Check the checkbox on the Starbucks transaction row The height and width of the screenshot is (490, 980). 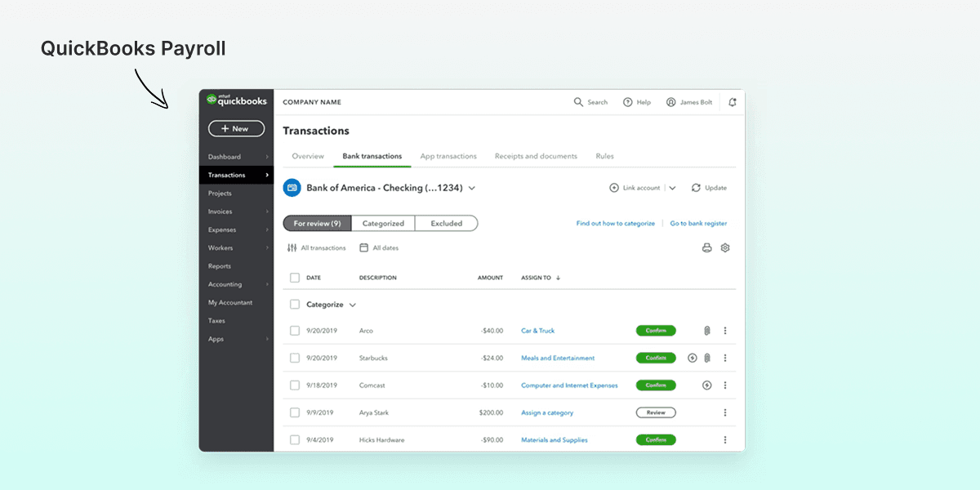[x=296, y=358]
